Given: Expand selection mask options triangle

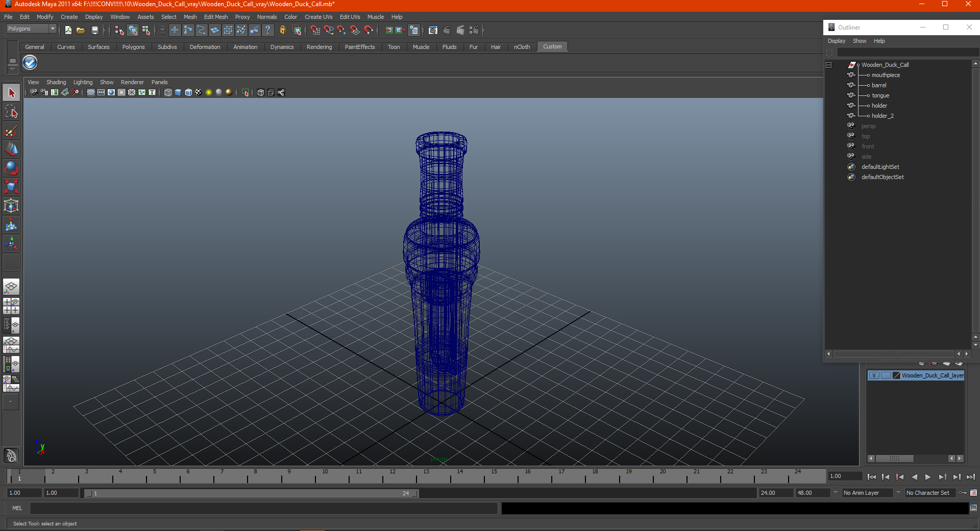Looking at the screenshot, I should (162, 31).
